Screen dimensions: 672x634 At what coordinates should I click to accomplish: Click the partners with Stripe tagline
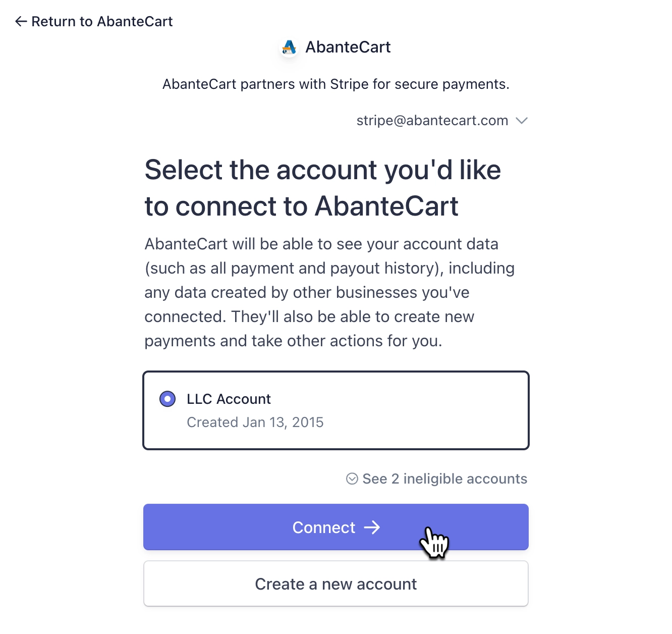click(336, 84)
